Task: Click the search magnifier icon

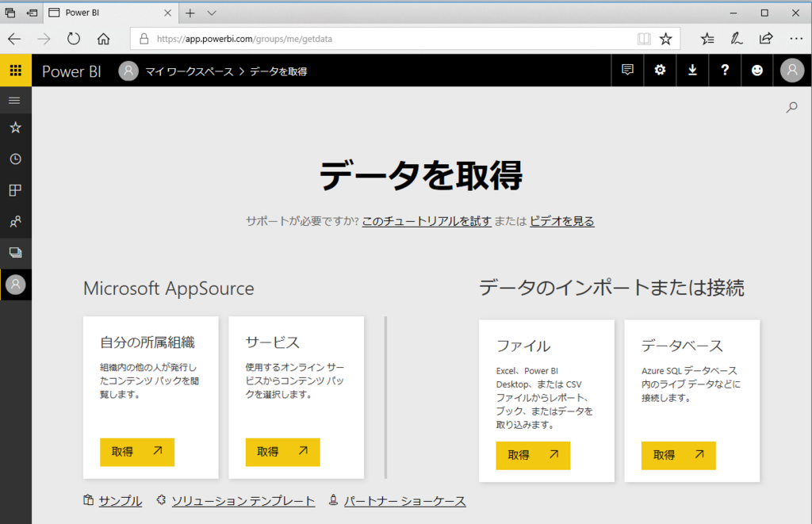Action: click(x=791, y=106)
